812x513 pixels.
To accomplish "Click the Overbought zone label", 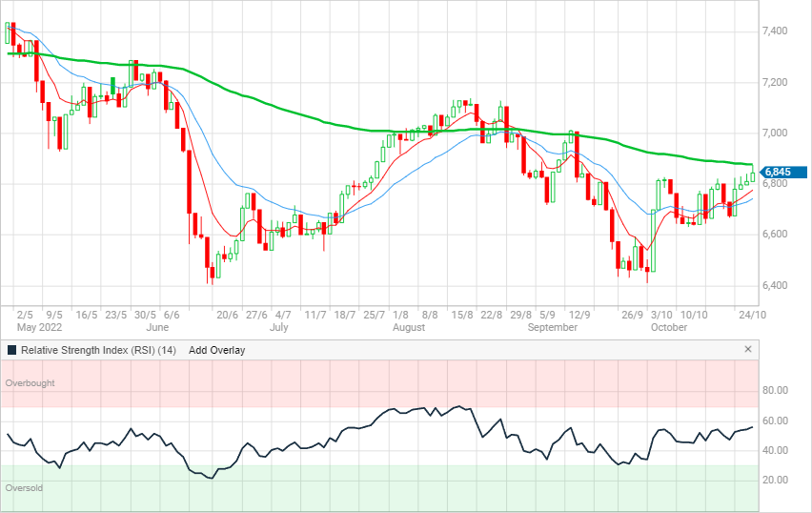I will [30, 383].
